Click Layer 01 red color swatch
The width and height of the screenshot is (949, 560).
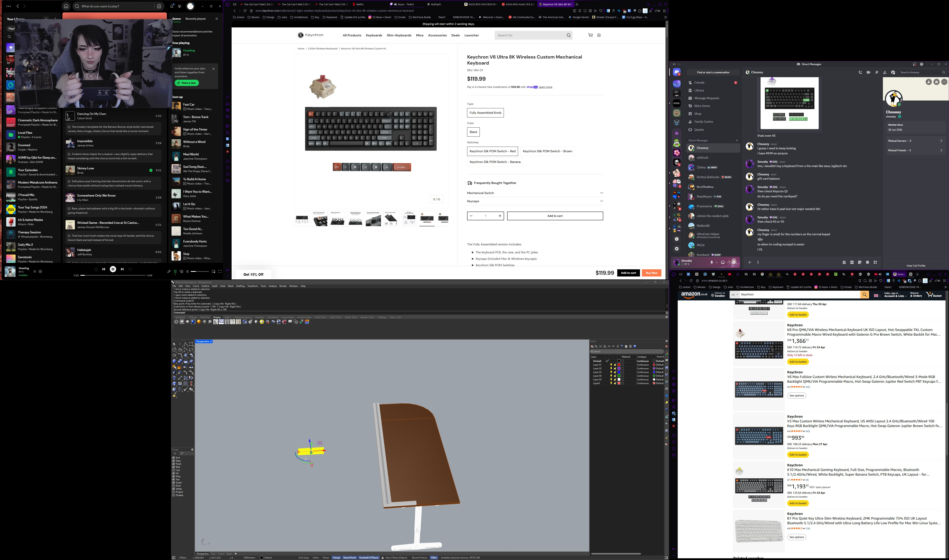pyautogui.click(x=619, y=365)
